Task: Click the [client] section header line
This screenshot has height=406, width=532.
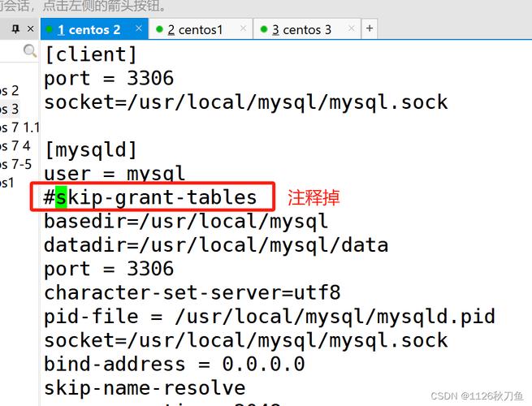Action: 91,54
